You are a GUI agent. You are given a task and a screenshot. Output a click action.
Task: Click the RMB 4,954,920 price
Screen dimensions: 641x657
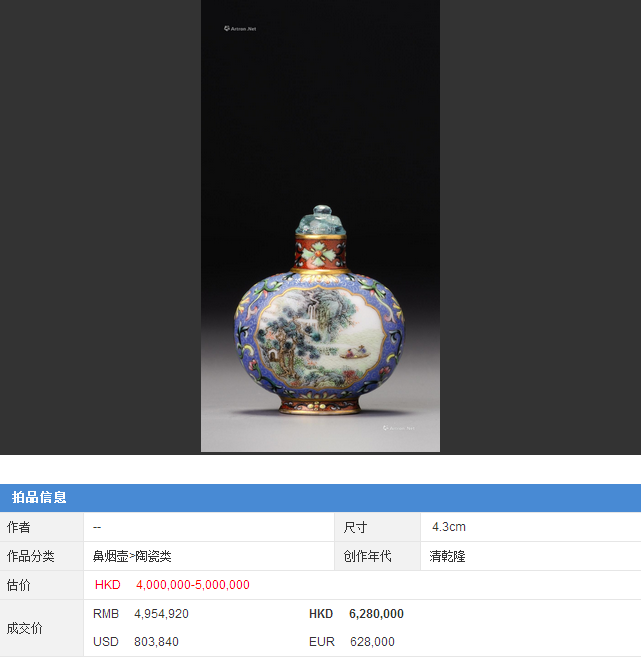pyautogui.click(x=141, y=614)
